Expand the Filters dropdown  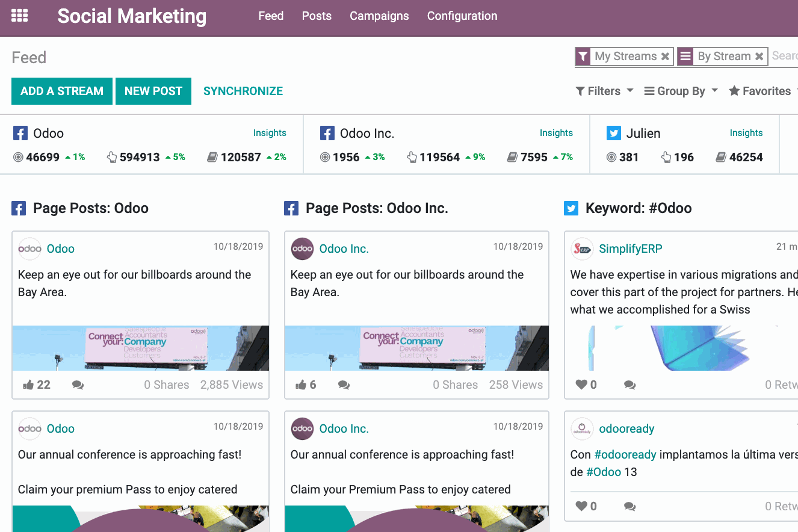click(x=604, y=91)
